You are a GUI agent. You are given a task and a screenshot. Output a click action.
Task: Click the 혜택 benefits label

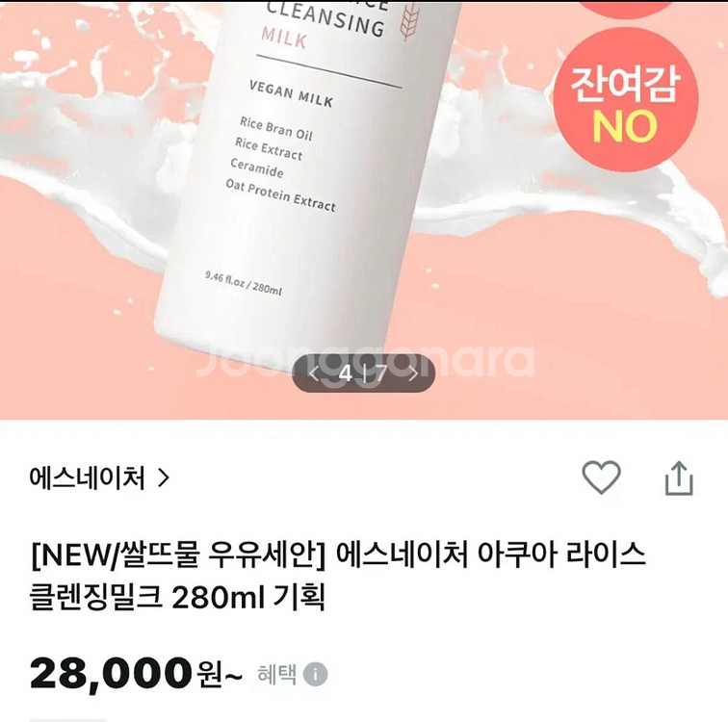click(x=276, y=674)
